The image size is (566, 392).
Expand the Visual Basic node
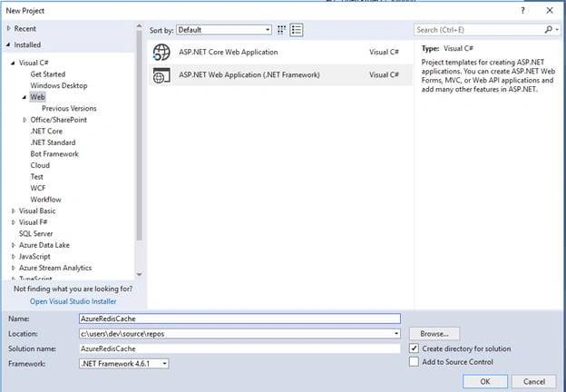(14, 211)
